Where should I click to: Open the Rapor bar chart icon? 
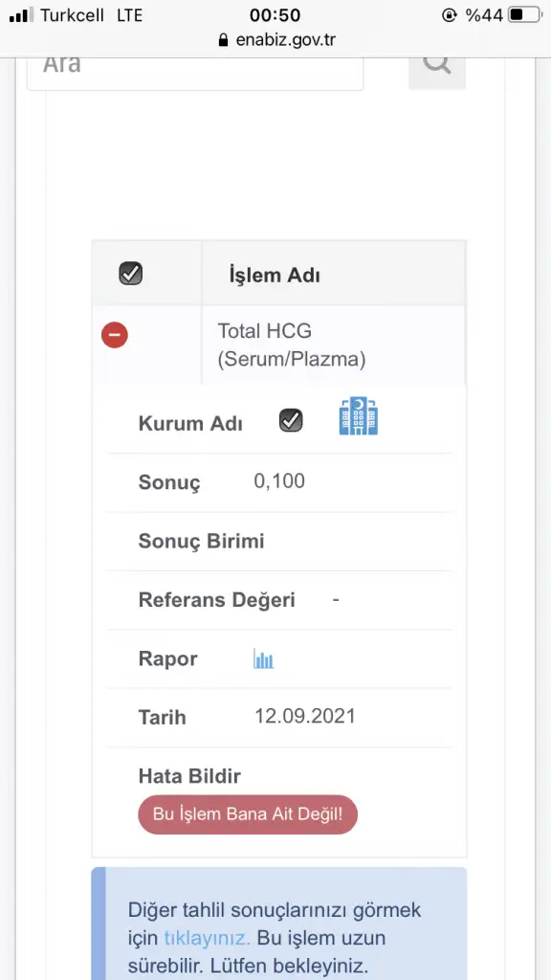click(x=264, y=658)
